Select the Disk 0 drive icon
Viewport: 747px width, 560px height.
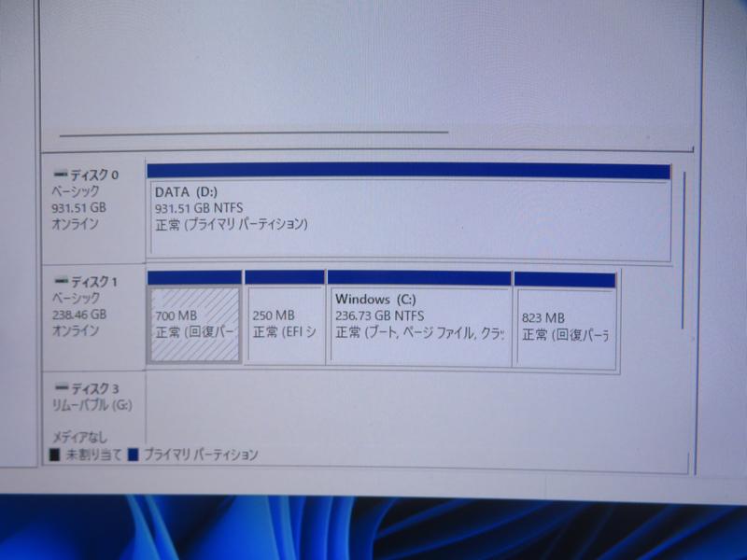tap(61, 174)
